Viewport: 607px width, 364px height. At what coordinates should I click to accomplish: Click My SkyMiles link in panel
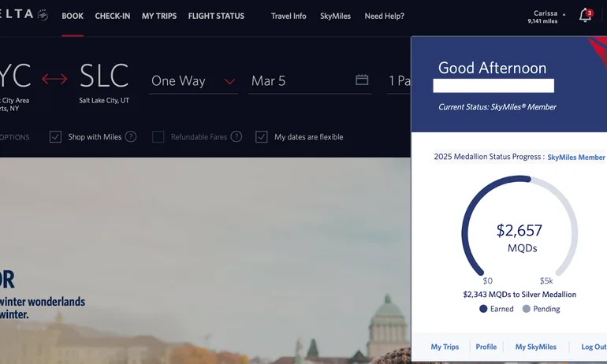tap(535, 347)
